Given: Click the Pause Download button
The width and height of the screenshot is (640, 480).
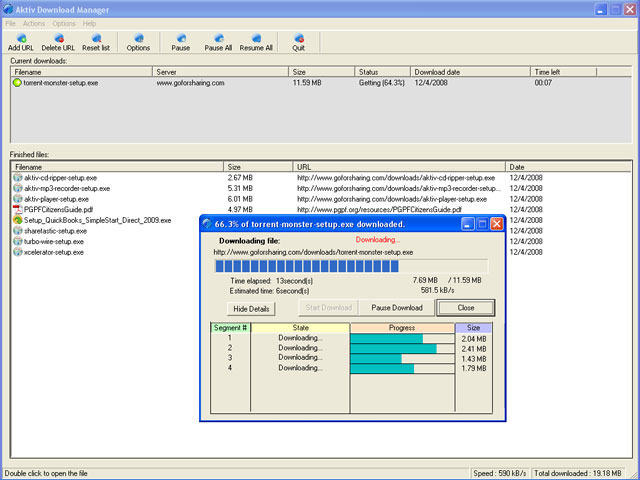Looking at the screenshot, I should pos(397,308).
